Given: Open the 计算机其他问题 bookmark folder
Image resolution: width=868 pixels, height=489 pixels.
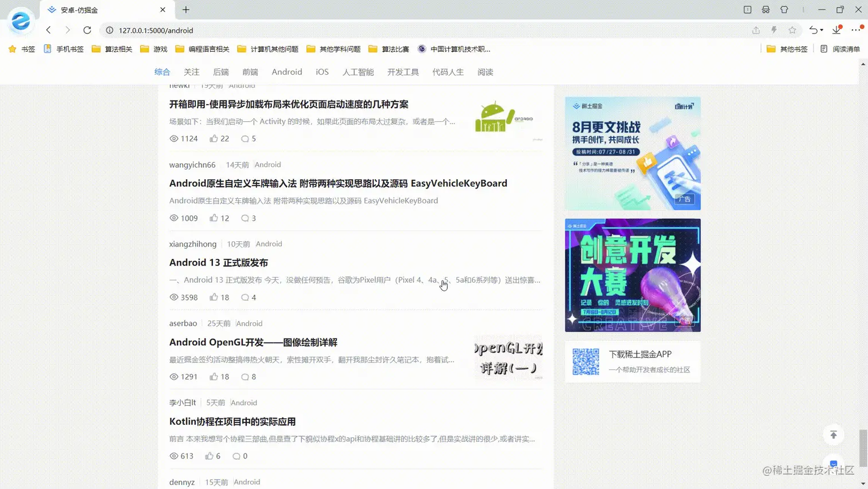Looking at the screenshot, I should coord(268,49).
